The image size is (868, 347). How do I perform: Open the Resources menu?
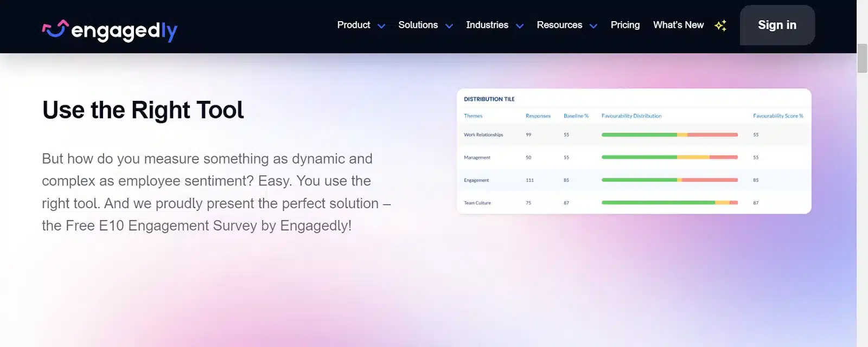click(x=559, y=25)
